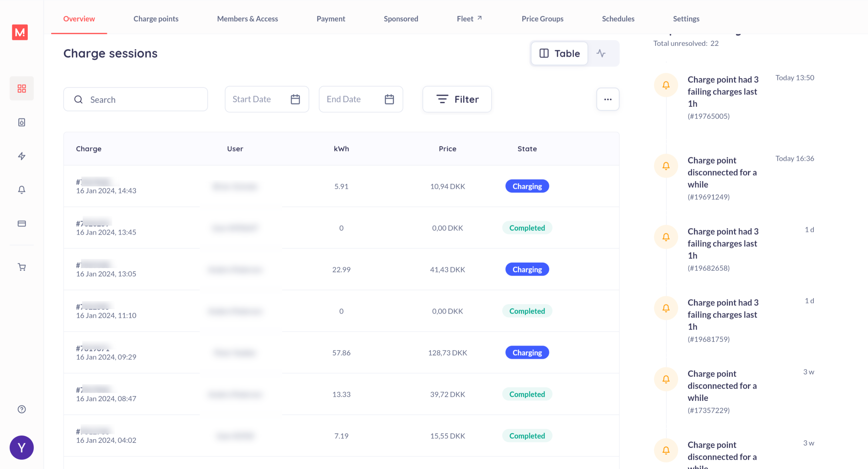This screenshot has height=469, width=868.
Task: Open the dashboard grid icon in sidebar
Action: [22, 88]
